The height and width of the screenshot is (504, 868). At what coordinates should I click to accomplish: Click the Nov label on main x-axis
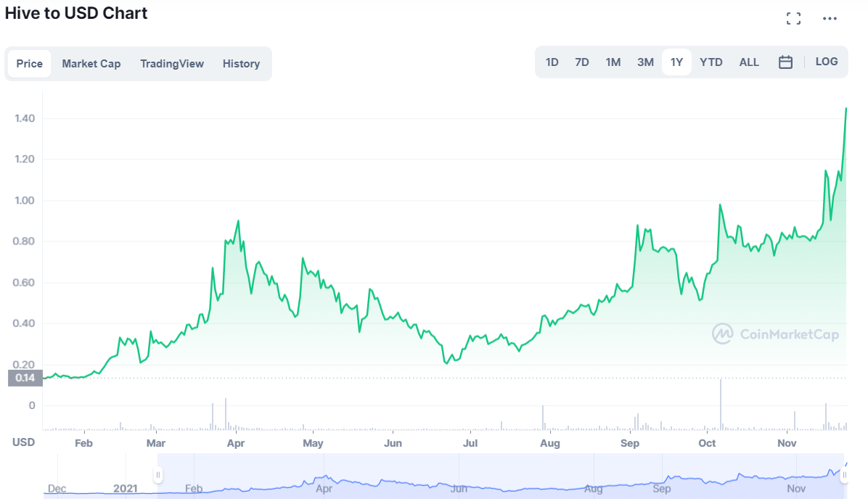(x=787, y=443)
